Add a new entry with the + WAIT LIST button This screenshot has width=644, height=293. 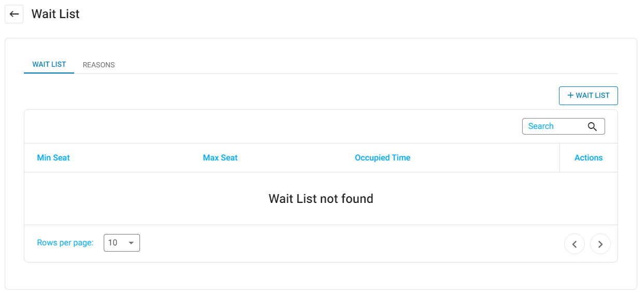click(588, 95)
